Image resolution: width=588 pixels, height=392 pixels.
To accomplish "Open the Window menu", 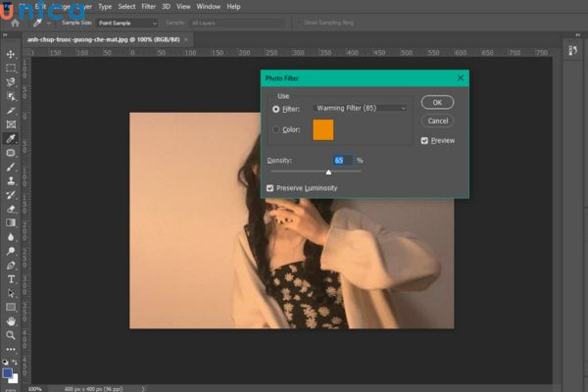I will point(208,6).
